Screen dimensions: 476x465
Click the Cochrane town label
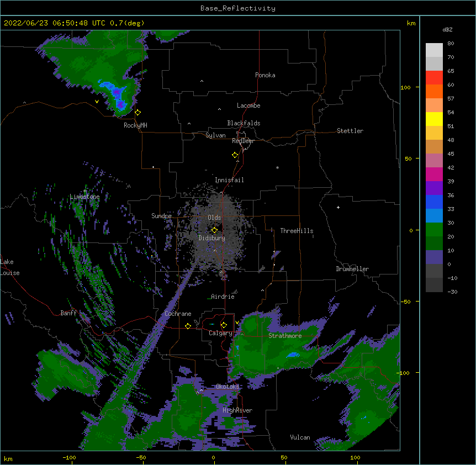tap(178, 314)
